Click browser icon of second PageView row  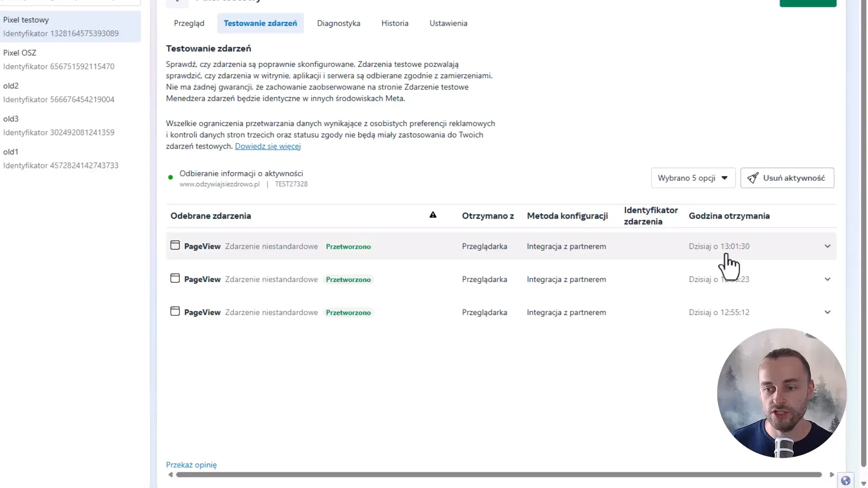click(x=175, y=278)
